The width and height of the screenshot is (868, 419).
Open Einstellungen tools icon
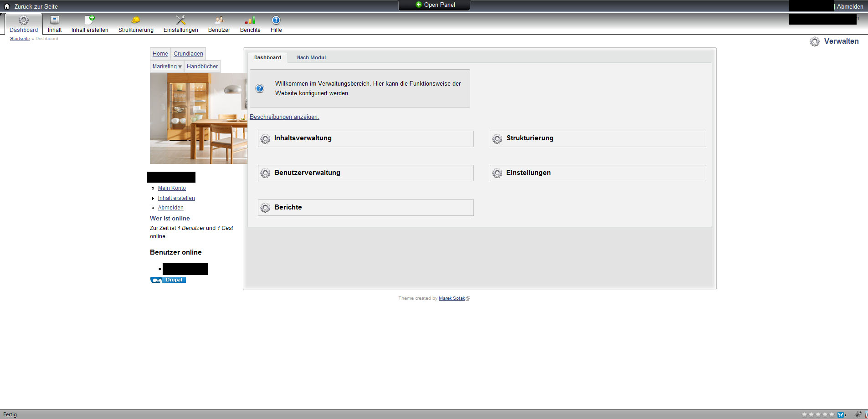[181, 20]
